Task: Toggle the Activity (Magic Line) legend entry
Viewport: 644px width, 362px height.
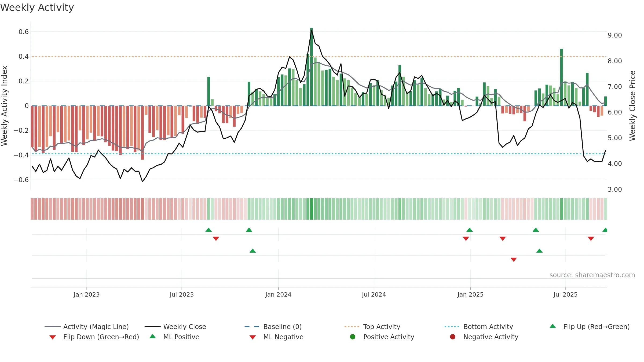Action: (x=87, y=327)
